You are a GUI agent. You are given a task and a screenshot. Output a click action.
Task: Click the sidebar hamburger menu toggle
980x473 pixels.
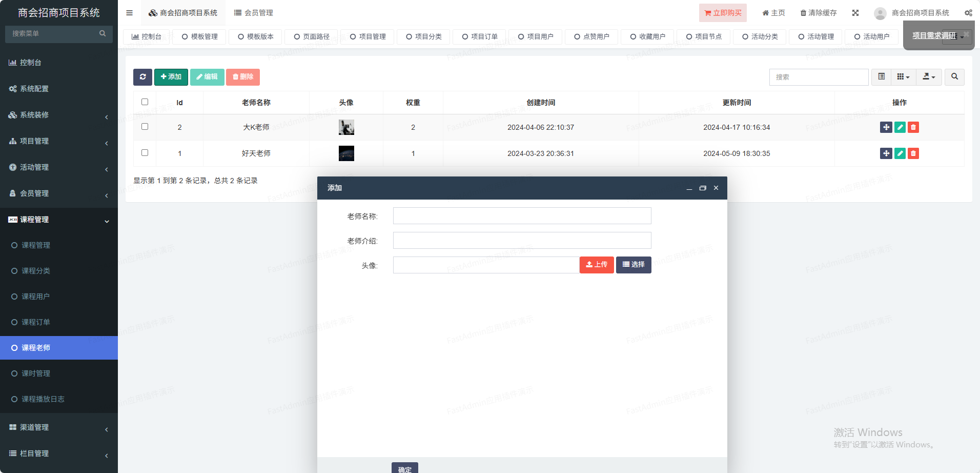tap(130, 13)
